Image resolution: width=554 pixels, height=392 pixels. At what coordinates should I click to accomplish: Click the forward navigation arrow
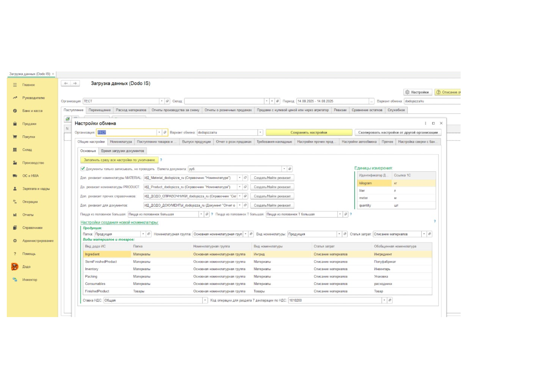coord(75,83)
